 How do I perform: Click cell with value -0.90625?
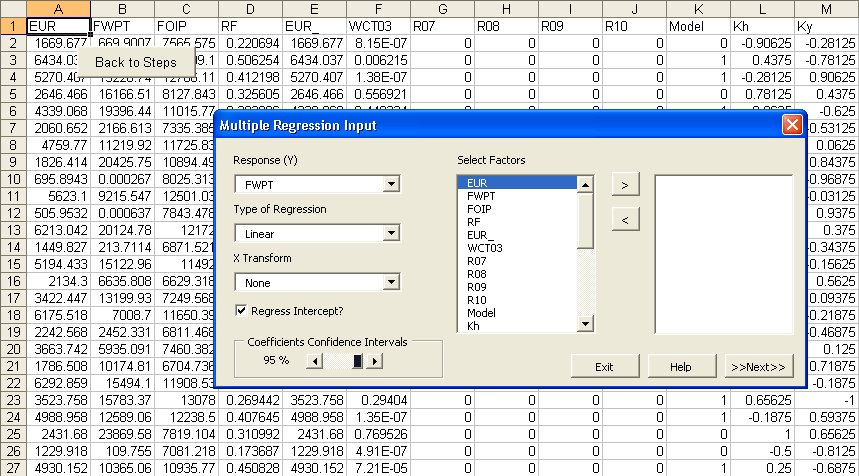(763, 43)
